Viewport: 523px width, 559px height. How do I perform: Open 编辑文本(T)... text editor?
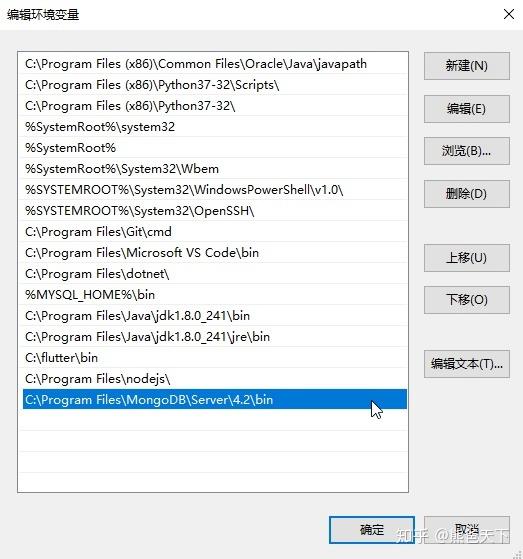pos(467,364)
